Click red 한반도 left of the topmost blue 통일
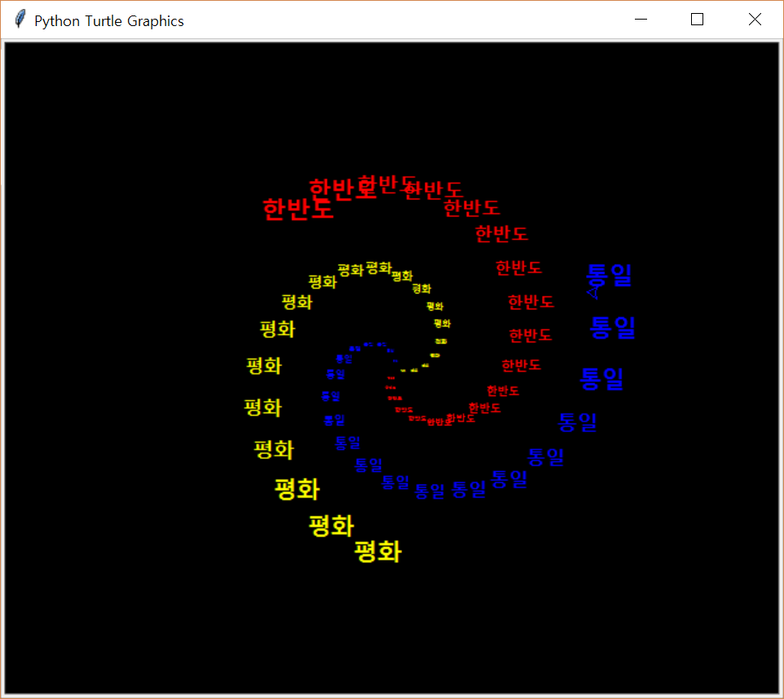The height and width of the screenshot is (699, 784). click(x=518, y=267)
